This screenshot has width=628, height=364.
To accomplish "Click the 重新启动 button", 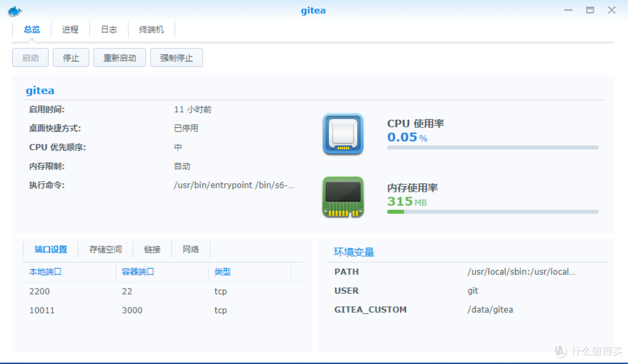I will (119, 57).
